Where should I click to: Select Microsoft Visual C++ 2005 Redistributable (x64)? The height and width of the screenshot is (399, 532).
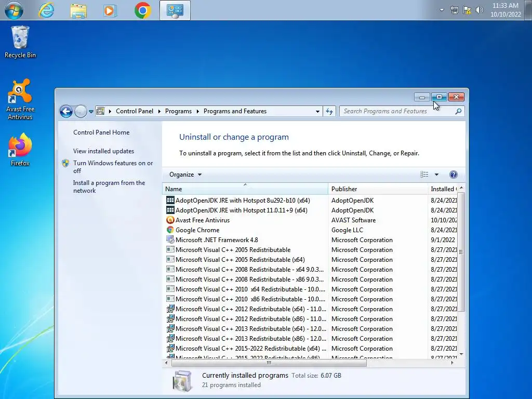click(x=240, y=259)
